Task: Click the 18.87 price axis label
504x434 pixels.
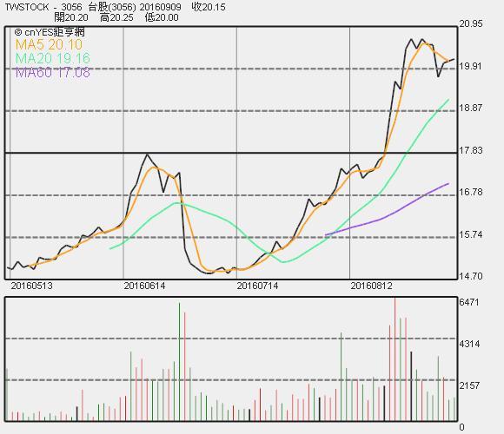Action: [x=471, y=108]
